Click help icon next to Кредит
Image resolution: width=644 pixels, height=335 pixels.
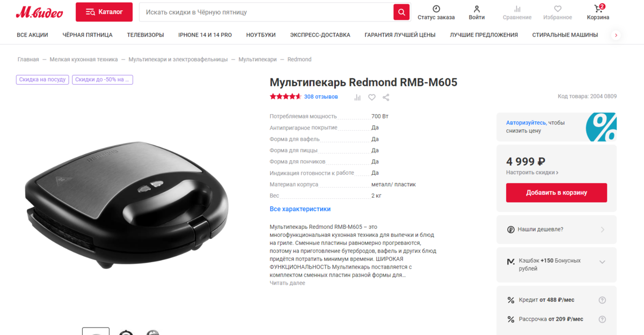[602, 300]
